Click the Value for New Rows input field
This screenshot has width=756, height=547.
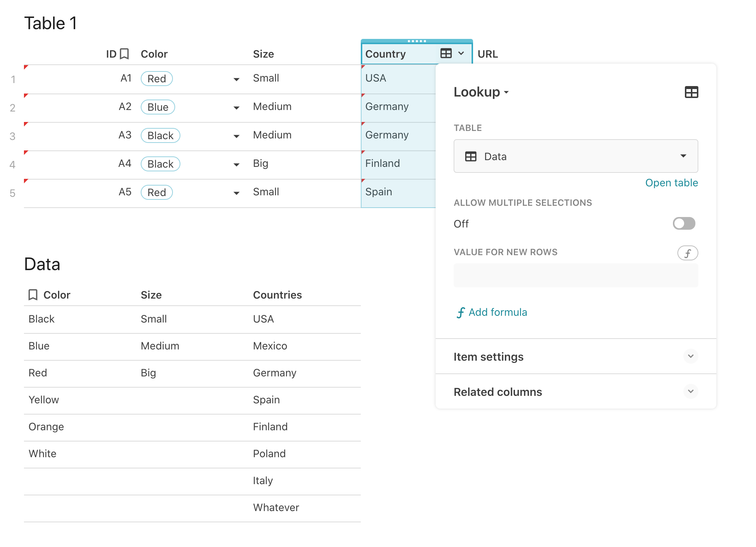[x=575, y=276]
